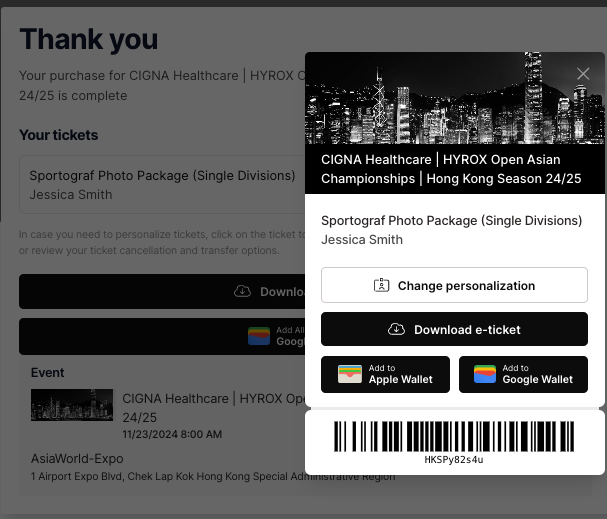The height and width of the screenshot is (519, 607).
Task: Click the cloud icon on Download e-ticket
Action: [397, 329]
